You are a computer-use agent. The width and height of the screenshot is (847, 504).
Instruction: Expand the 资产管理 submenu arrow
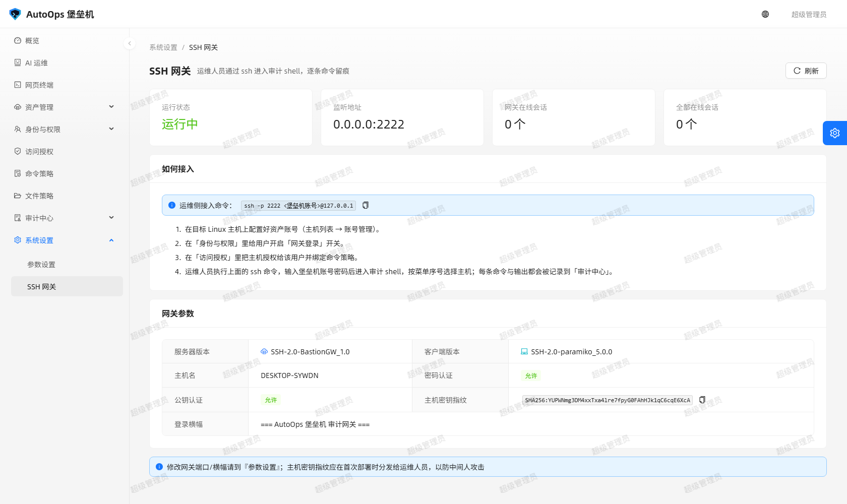coord(111,107)
